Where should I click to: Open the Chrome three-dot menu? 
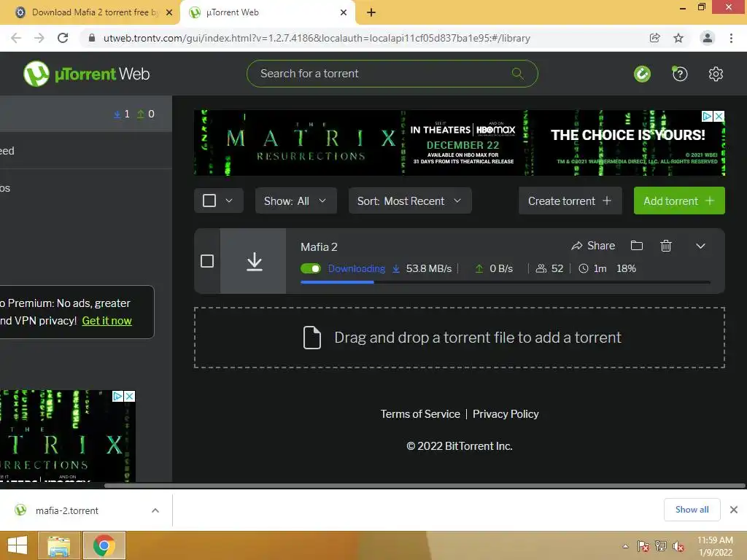tap(731, 38)
